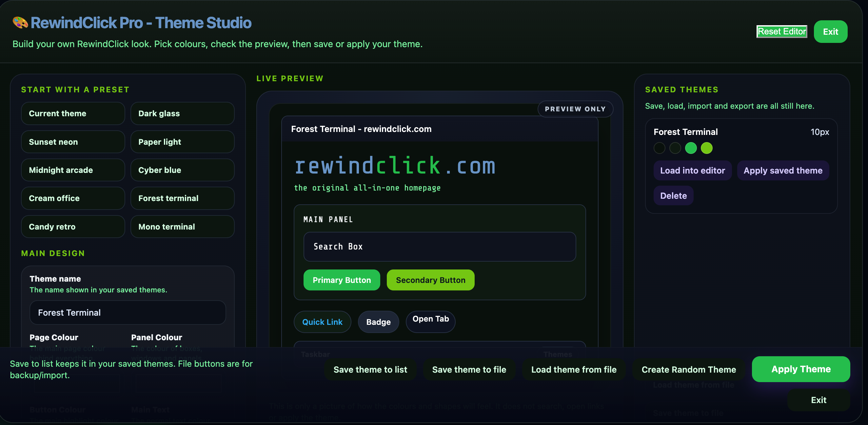
Task: Apply the Paper light preset
Action: coord(182,142)
